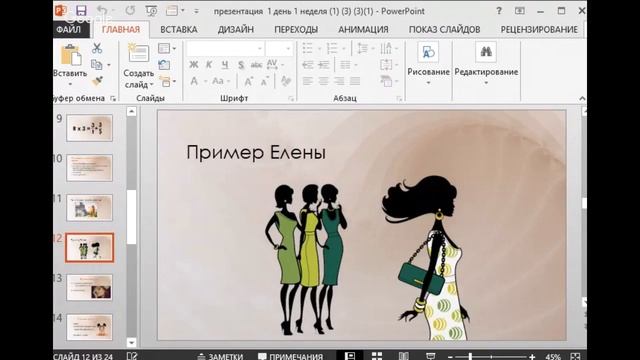The image size is (640, 360).
Task: Switch to Slide Sorter view
Action: click(377, 356)
